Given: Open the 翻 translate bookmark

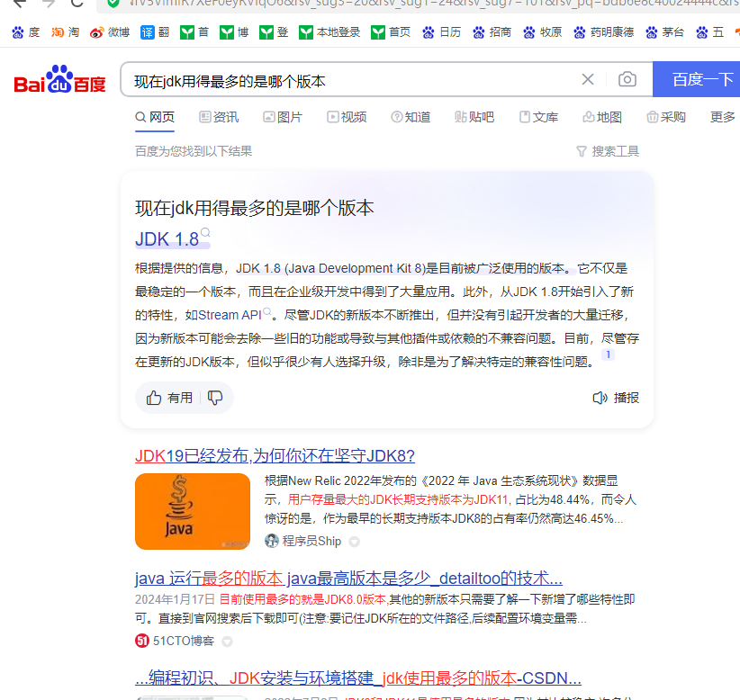Looking at the screenshot, I should [155, 32].
